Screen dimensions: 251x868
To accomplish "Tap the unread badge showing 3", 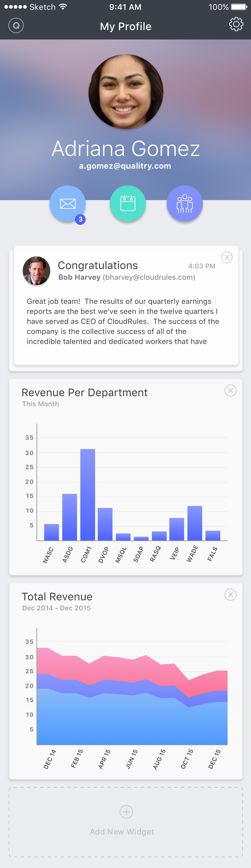I will 80,219.
